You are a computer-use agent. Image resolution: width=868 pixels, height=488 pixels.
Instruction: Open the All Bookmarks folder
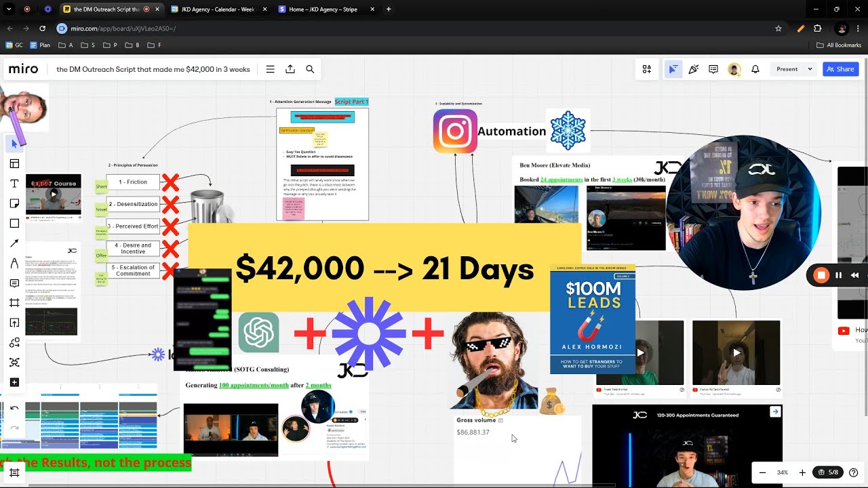pyautogui.click(x=839, y=45)
